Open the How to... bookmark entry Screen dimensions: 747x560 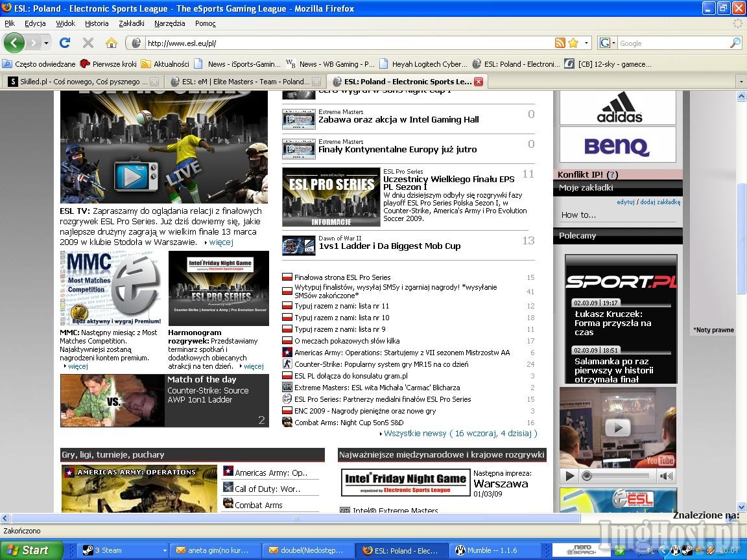coord(578,215)
